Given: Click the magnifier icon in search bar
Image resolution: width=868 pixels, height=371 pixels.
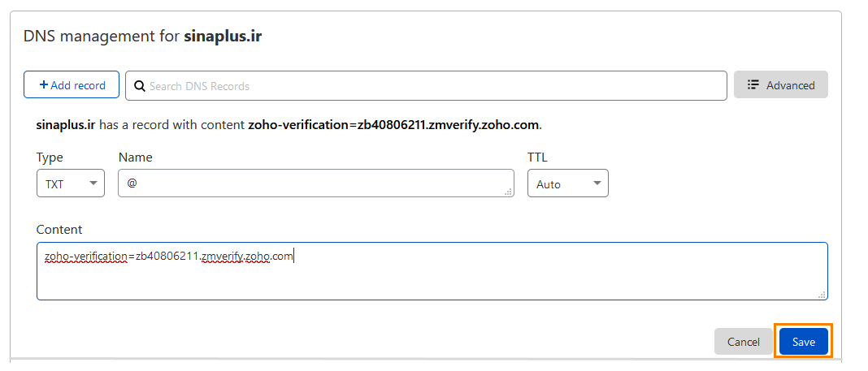Looking at the screenshot, I should pos(139,86).
